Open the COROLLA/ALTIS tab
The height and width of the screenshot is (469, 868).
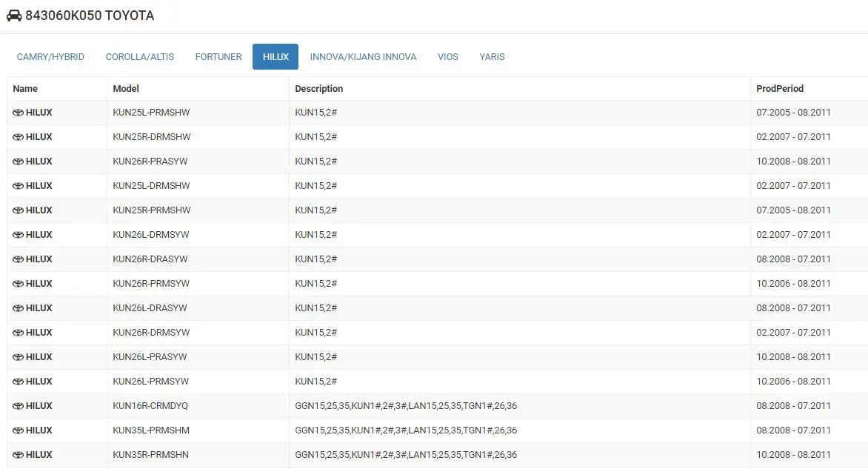coord(139,56)
